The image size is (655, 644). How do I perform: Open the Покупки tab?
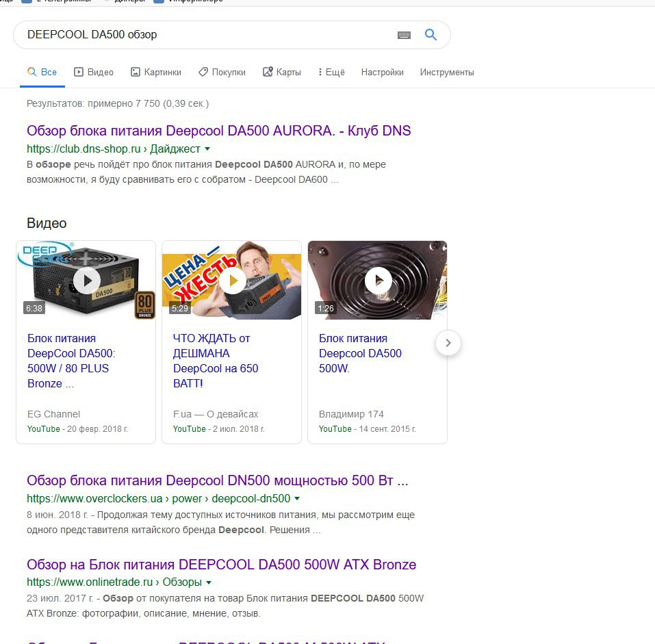point(222,72)
